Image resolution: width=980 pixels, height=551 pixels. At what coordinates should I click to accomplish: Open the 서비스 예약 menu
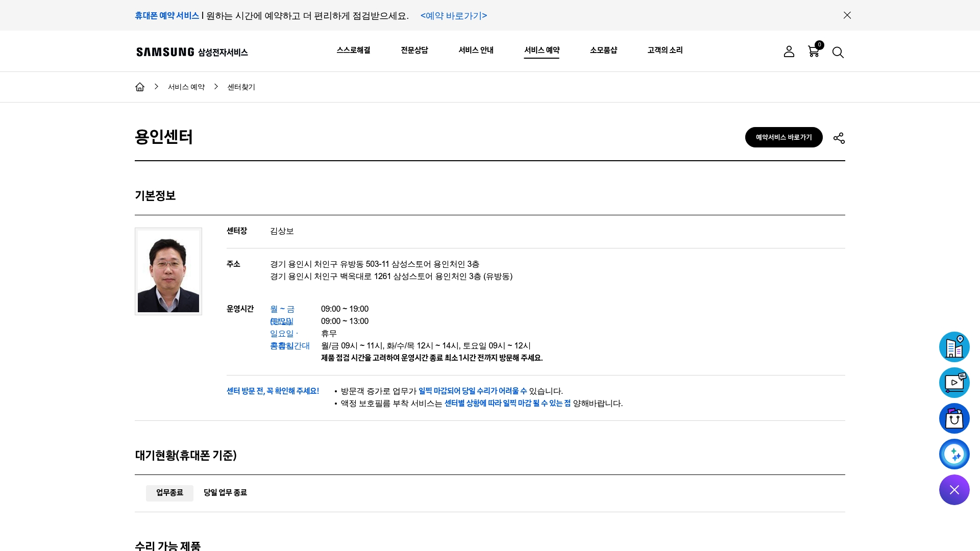(x=542, y=50)
